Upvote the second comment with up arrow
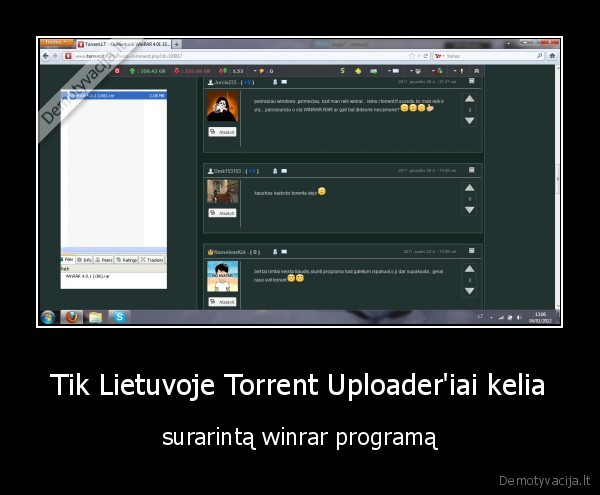This screenshot has height=495, width=600. pyautogui.click(x=470, y=188)
